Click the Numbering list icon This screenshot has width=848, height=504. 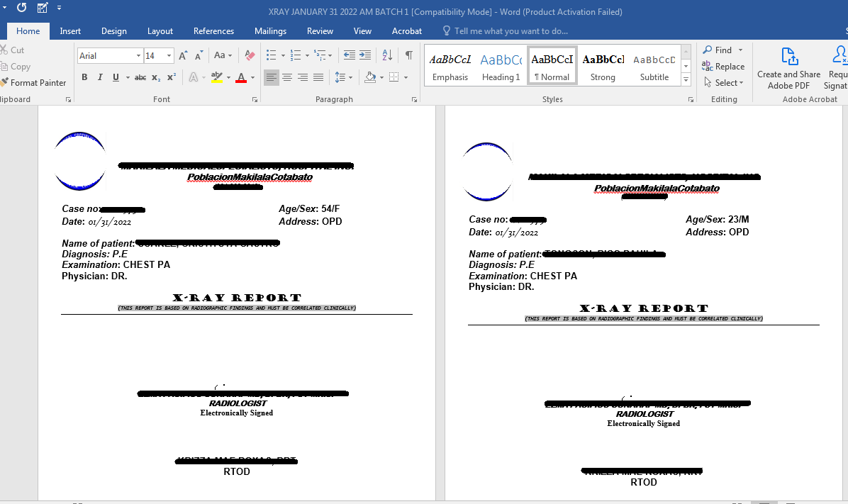pyautogui.click(x=295, y=55)
